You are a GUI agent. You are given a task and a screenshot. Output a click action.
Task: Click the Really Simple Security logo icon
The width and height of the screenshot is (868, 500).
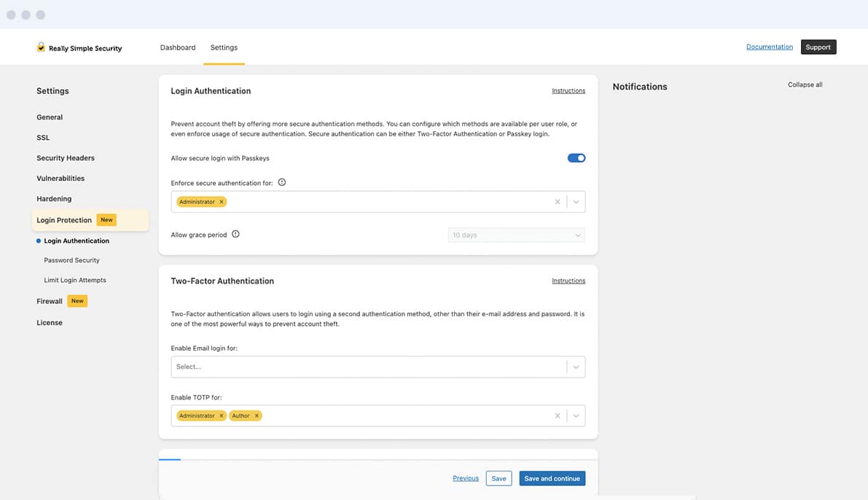41,47
